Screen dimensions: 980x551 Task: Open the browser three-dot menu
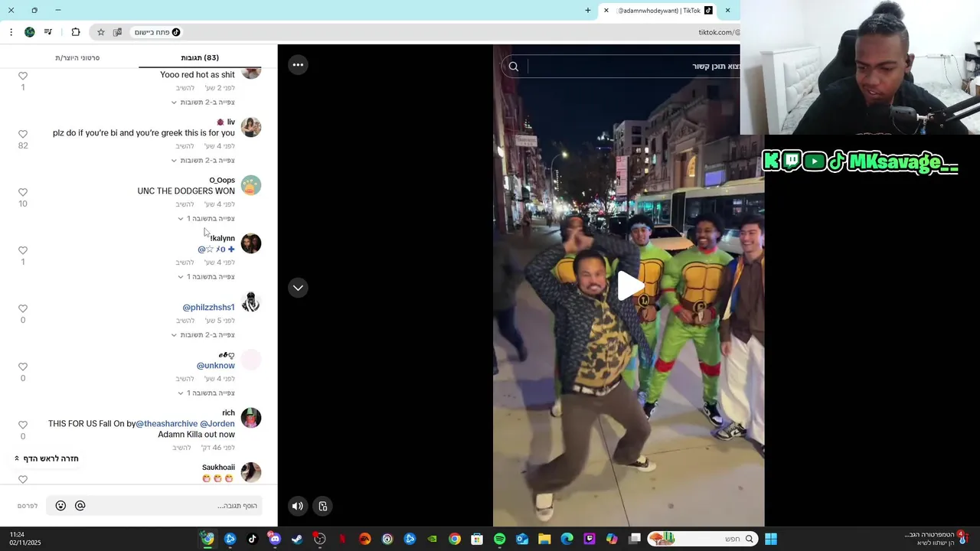pyautogui.click(x=11, y=32)
